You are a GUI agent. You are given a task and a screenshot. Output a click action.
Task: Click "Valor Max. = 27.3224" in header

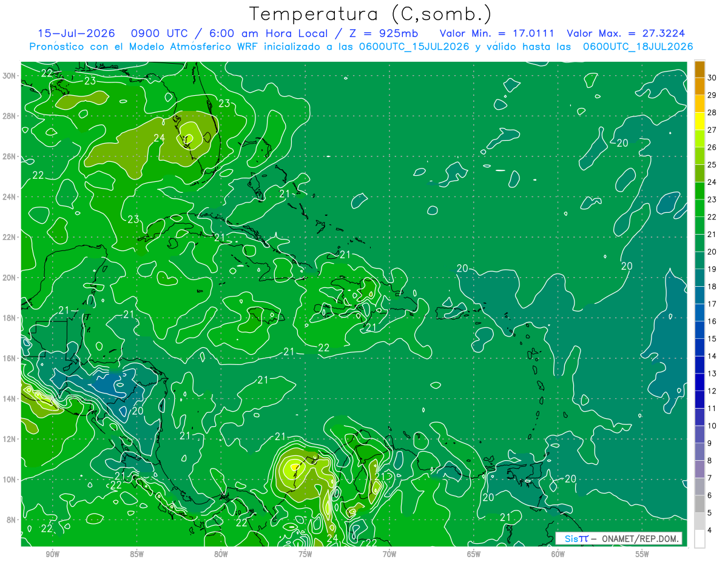[x=626, y=33]
